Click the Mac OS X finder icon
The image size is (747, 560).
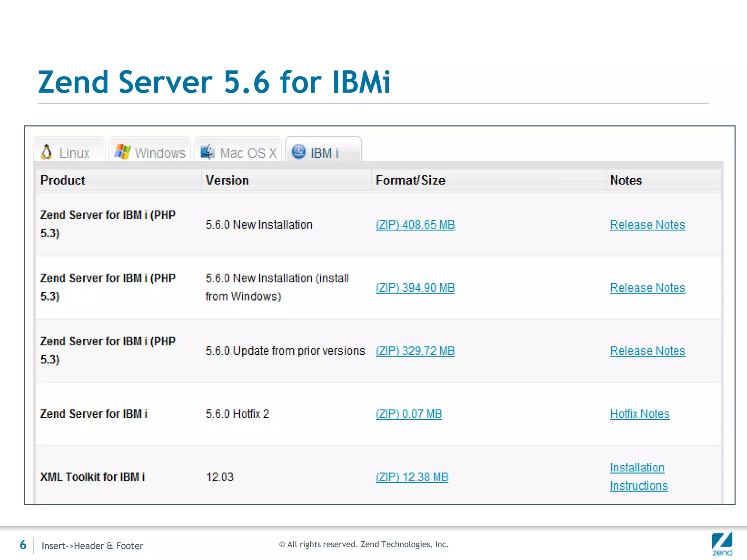[208, 152]
